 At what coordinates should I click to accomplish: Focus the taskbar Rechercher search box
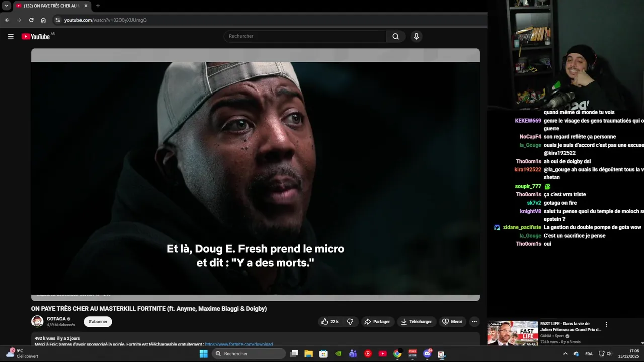click(x=249, y=354)
